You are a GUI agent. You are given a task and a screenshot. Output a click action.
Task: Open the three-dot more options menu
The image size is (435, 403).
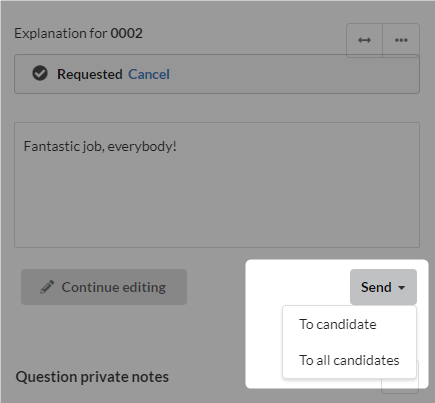pos(401,40)
